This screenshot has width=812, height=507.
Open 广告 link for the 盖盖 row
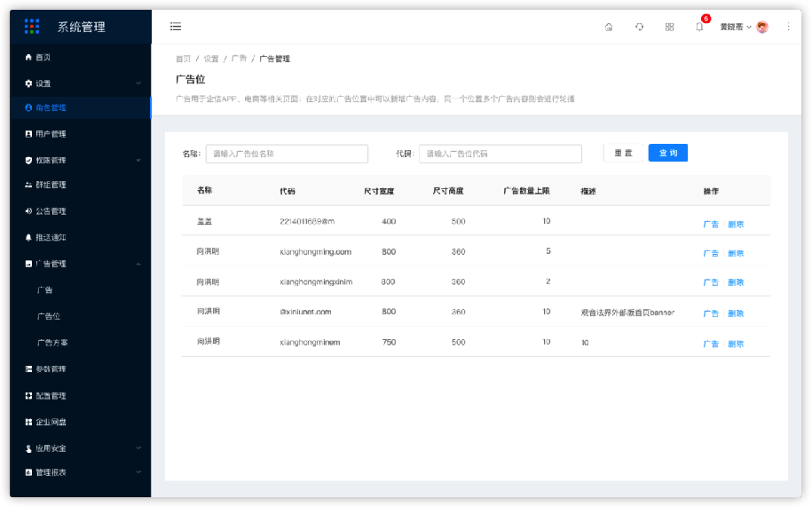coord(711,225)
